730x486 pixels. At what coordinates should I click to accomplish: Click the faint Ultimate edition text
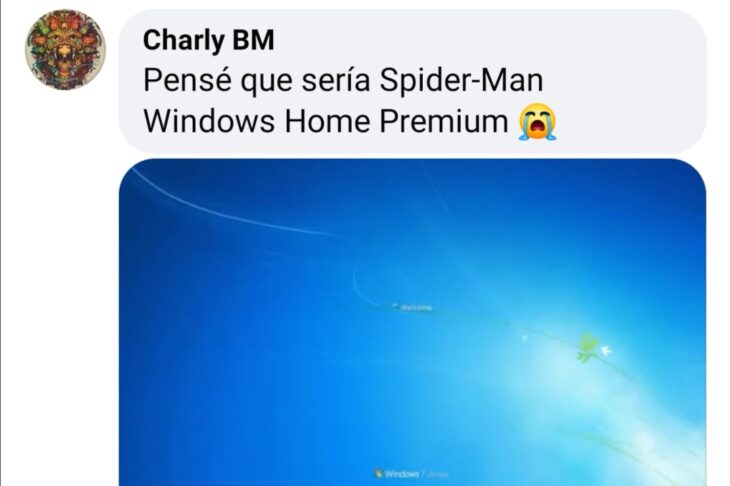coord(437,475)
